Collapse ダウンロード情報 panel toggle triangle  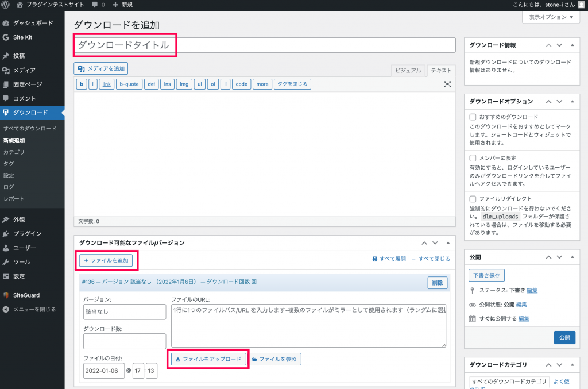coord(572,45)
